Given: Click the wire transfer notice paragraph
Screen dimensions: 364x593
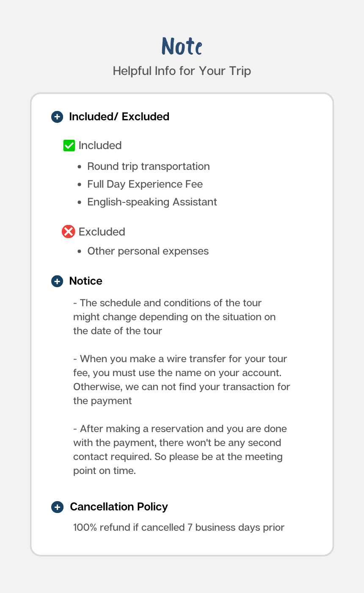Looking at the screenshot, I should (x=182, y=380).
